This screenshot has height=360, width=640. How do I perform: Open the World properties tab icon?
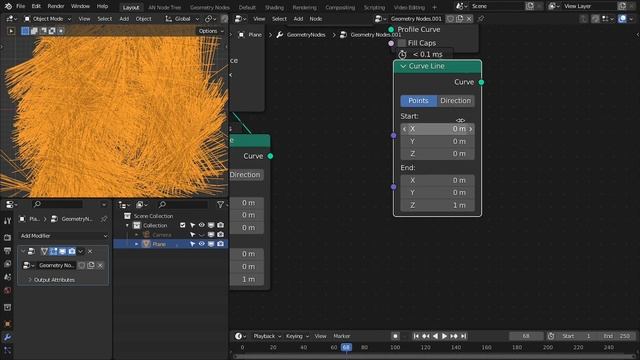(7, 291)
